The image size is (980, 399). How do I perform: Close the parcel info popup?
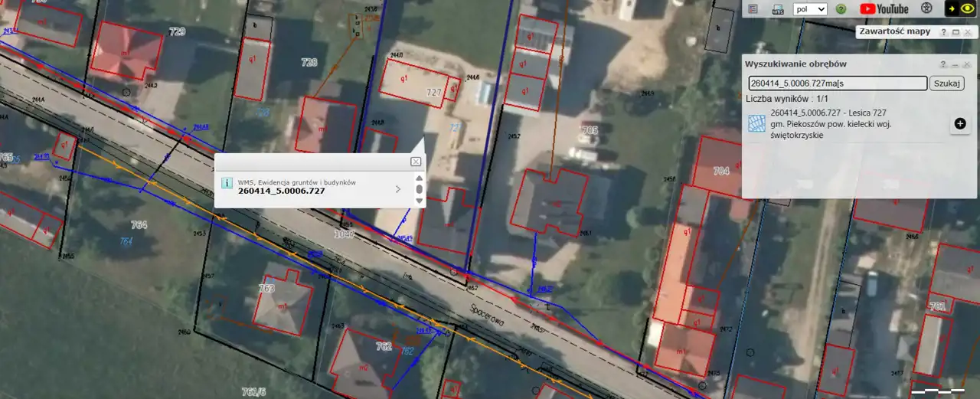click(x=416, y=162)
